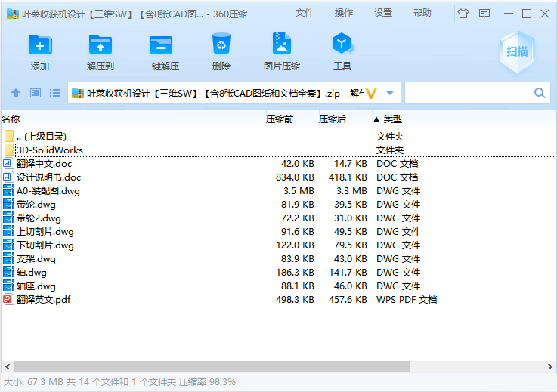This screenshot has width=557, height=392.
Task: Open the skin (shirt) icon in title bar
Action: click(463, 14)
